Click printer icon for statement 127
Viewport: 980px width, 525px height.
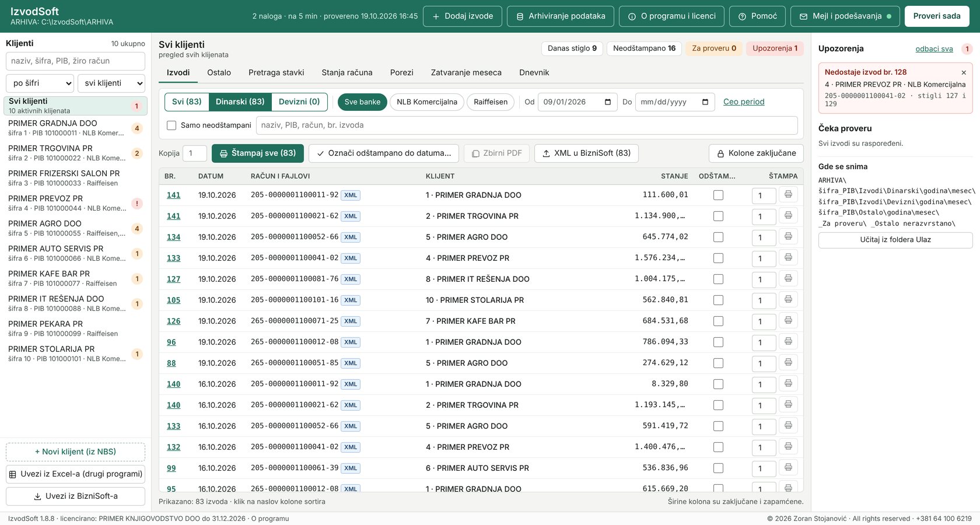coord(788,278)
